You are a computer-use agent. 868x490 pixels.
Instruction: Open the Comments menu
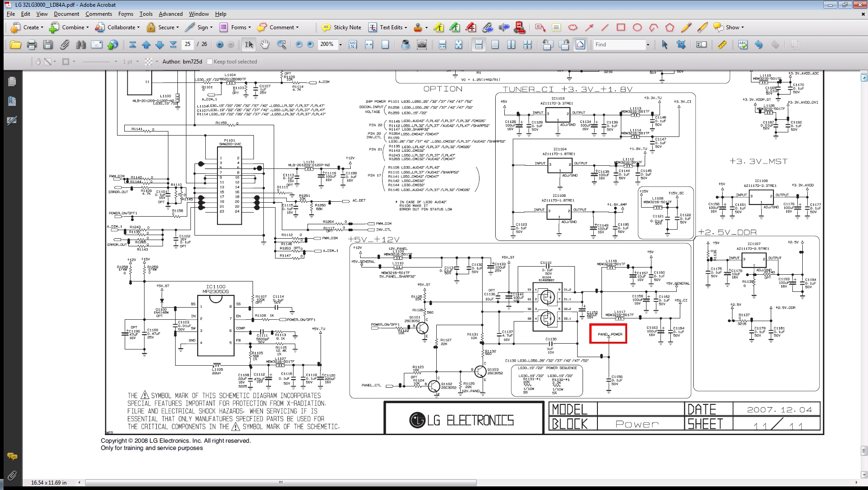point(99,14)
